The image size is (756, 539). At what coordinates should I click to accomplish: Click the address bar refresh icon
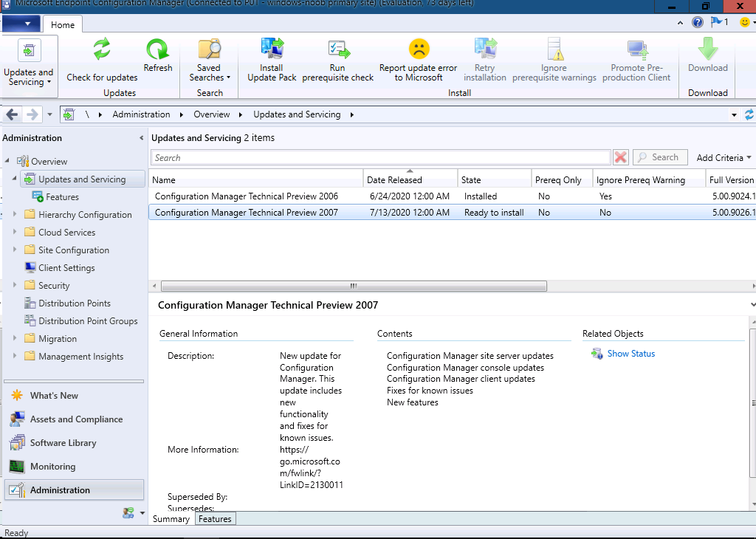749,114
